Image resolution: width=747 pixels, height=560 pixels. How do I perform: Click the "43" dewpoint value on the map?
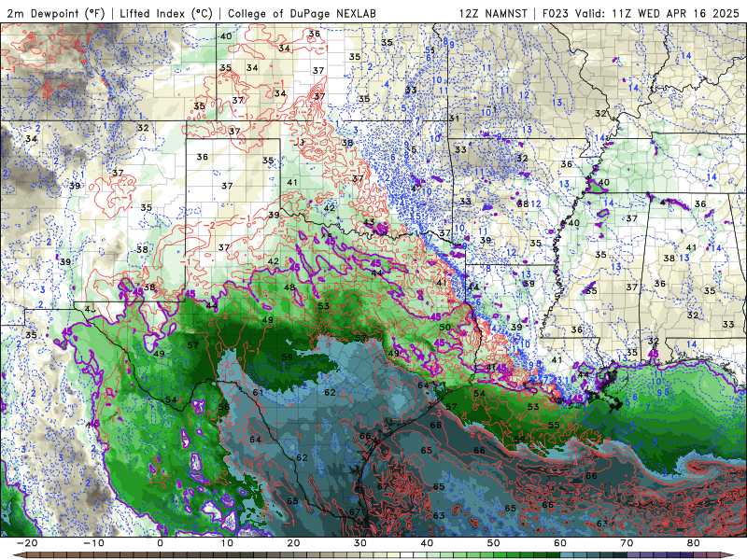[x=369, y=222]
